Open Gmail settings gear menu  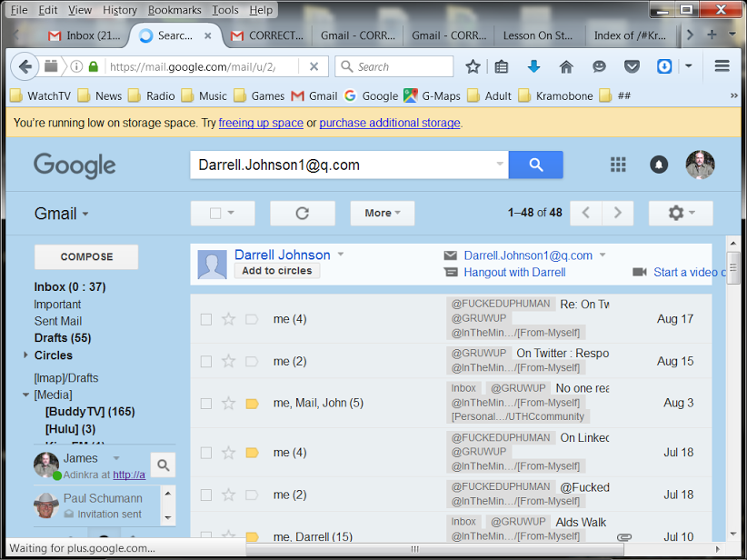pos(681,213)
